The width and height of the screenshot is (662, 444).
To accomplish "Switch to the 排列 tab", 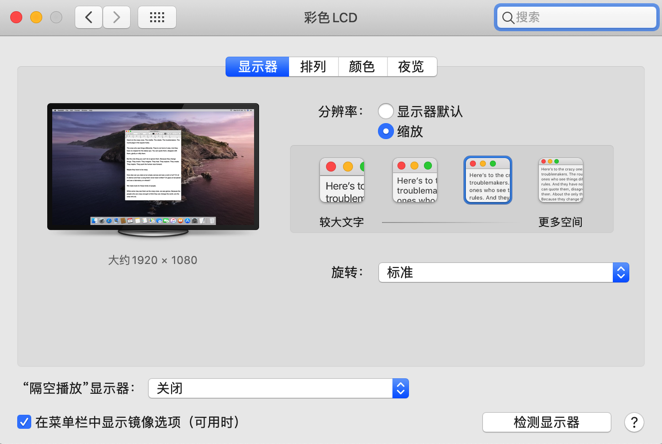I will pos(313,67).
